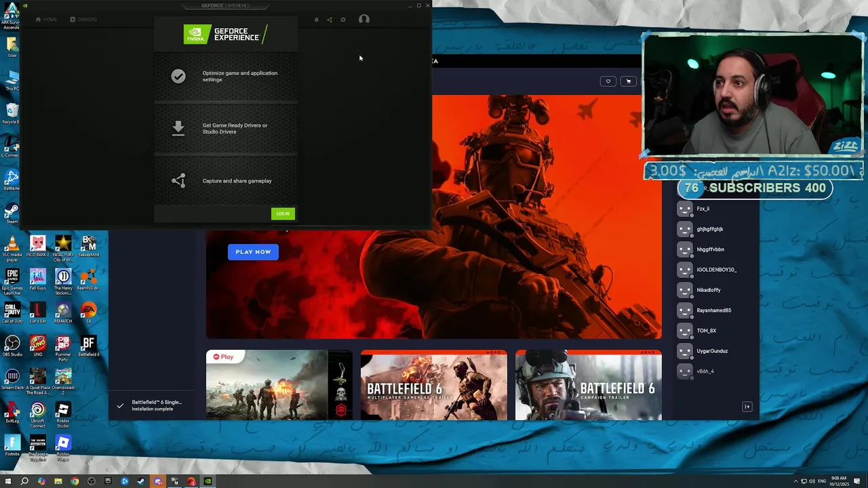Select the Epic Games Launcher desktop icon
The image size is (868, 488).
[12, 282]
